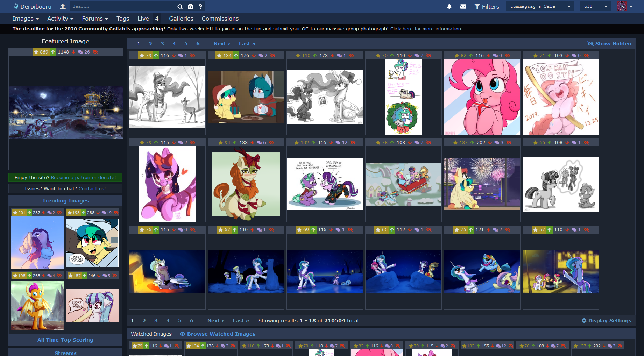Open the Tags page
Viewport: 644px width, 356px height.
123,19
